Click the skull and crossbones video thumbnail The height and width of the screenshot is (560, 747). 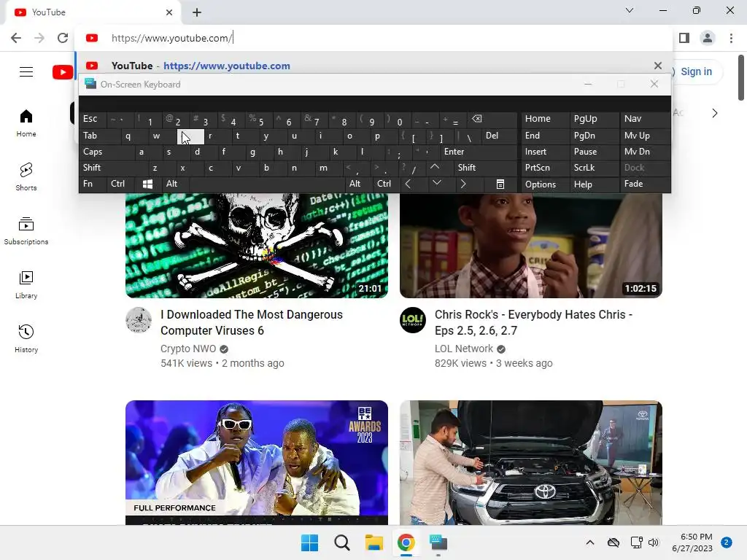point(257,245)
